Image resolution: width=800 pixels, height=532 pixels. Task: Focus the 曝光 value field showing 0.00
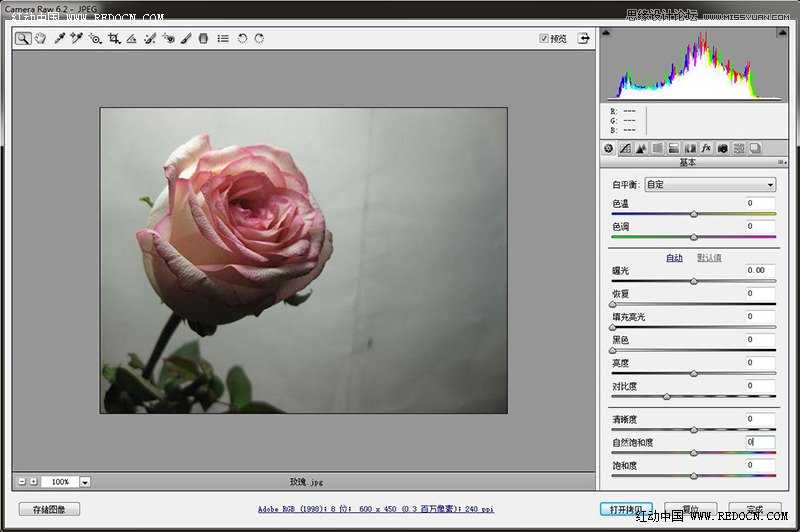click(760, 270)
